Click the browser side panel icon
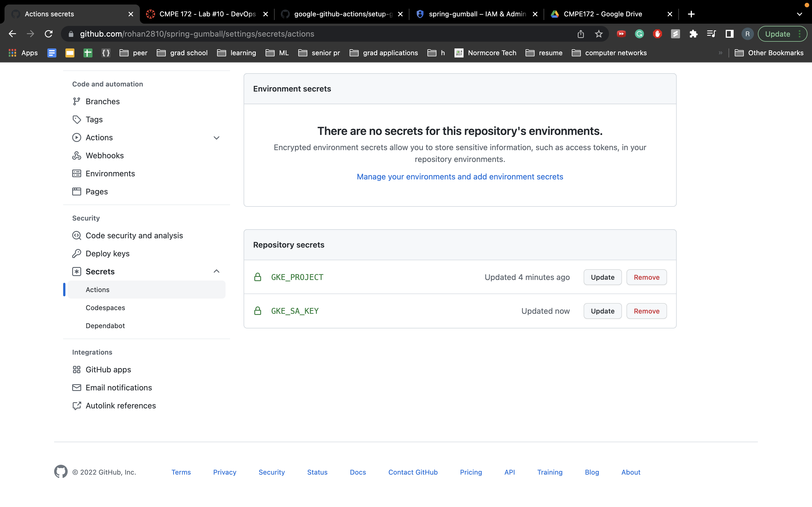Viewport: 812px width, 507px height. pyautogui.click(x=729, y=34)
